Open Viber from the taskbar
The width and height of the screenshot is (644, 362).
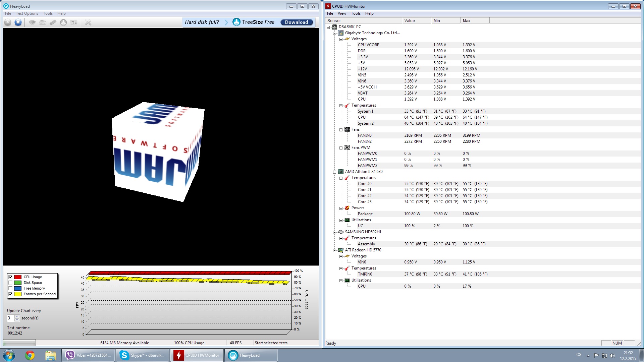pyautogui.click(x=88, y=355)
